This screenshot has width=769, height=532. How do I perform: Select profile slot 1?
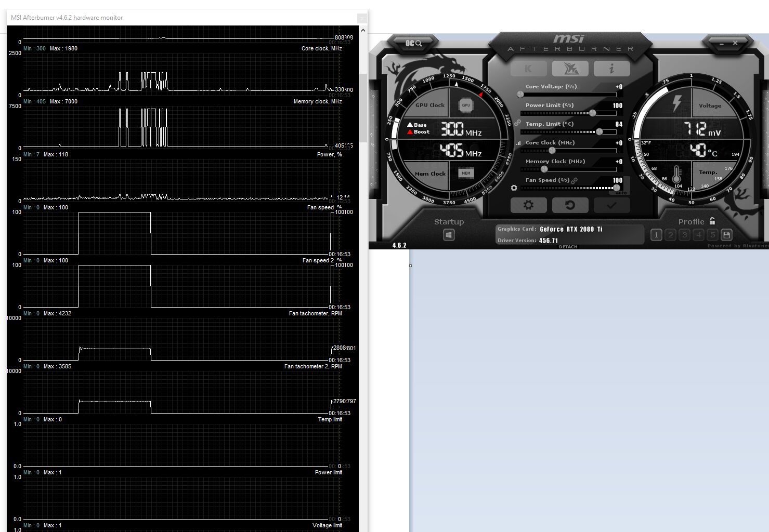(x=656, y=235)
